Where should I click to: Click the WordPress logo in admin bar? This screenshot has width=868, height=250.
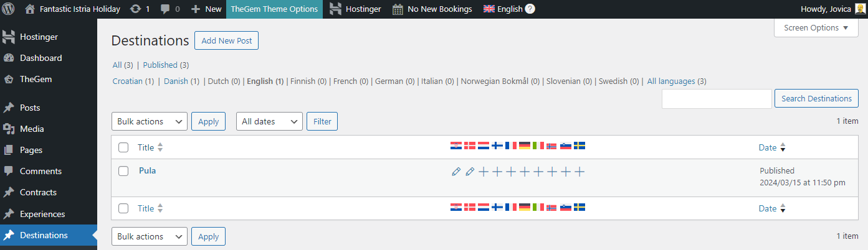pyautogui.click(x=9, y=9)
